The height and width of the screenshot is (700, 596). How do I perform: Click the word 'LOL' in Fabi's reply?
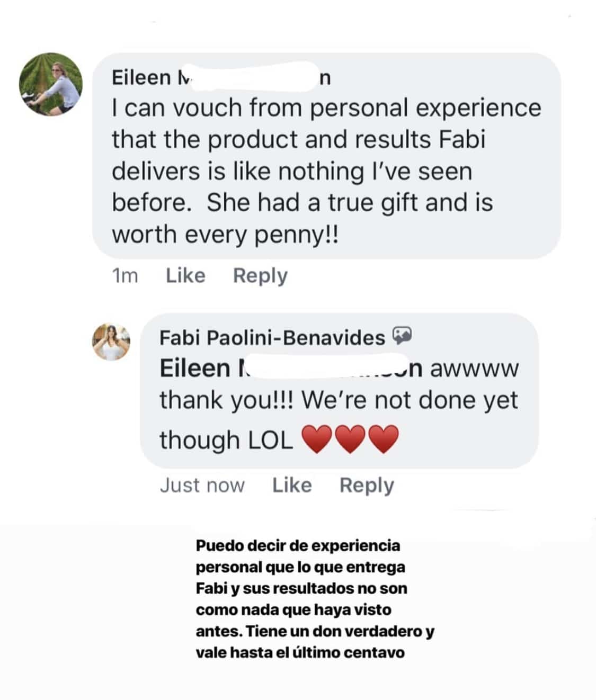[270, 440]
